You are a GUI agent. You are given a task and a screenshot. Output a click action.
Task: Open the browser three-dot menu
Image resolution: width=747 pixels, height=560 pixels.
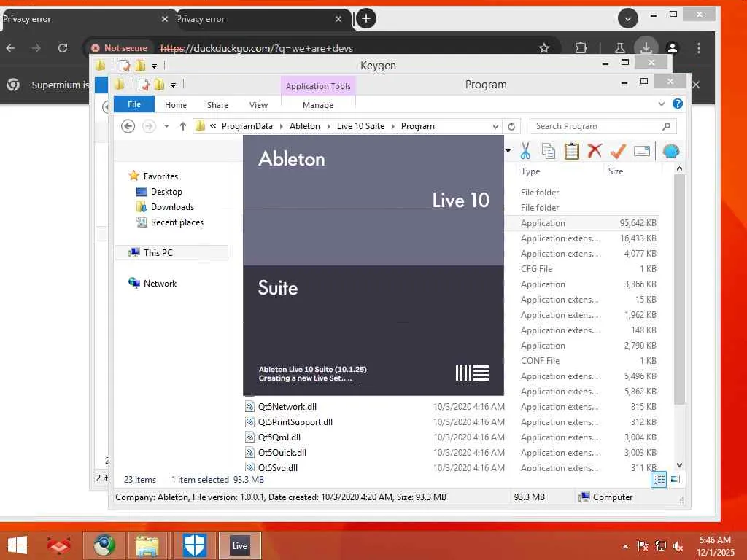[698, 48]
